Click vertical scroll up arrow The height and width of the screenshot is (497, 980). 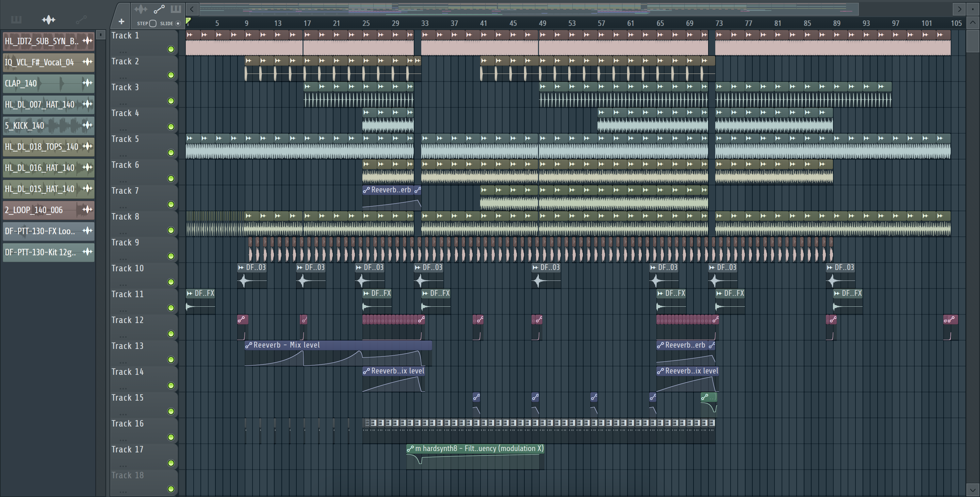pos(973,22)
